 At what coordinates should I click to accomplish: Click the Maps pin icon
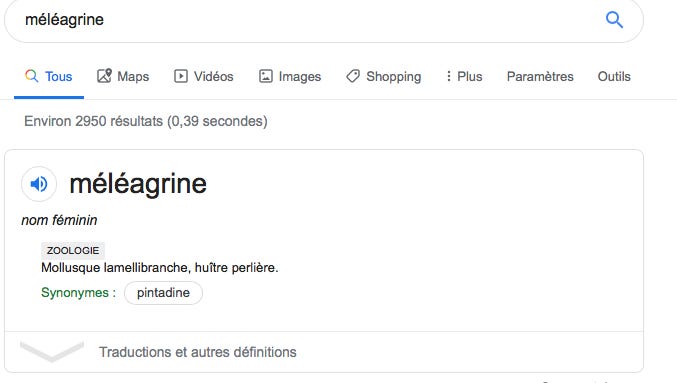tap(104, 76)
